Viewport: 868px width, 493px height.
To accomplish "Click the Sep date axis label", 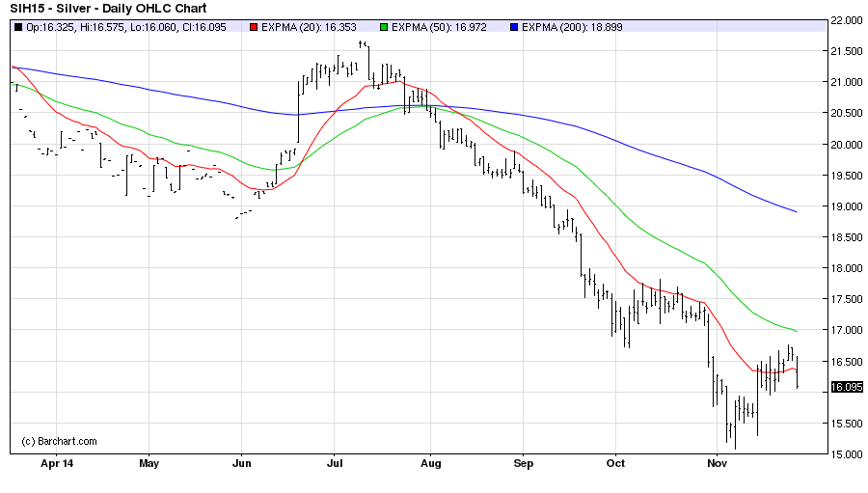I will [522, 464].
